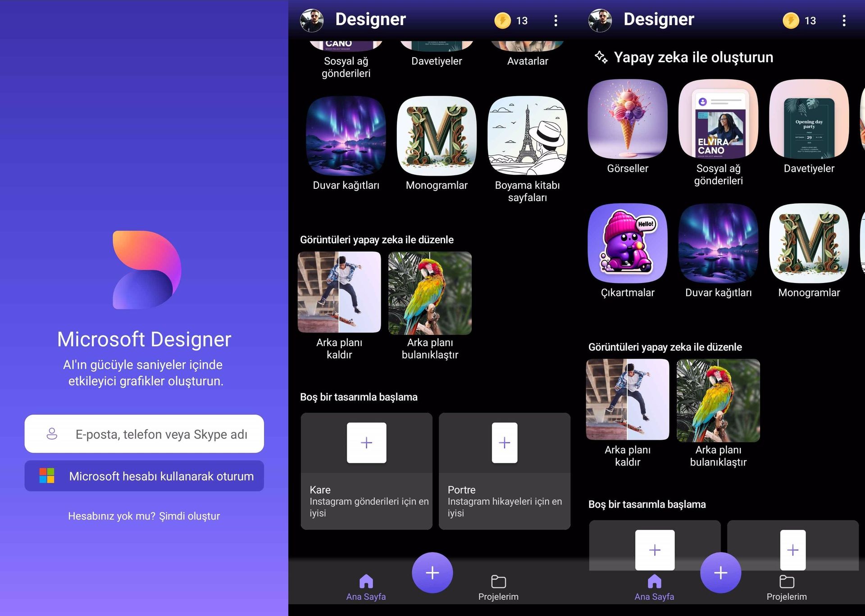Tap the round create plus button, middle screen
The height and width of the screenshot is (616, 865).
432,573
